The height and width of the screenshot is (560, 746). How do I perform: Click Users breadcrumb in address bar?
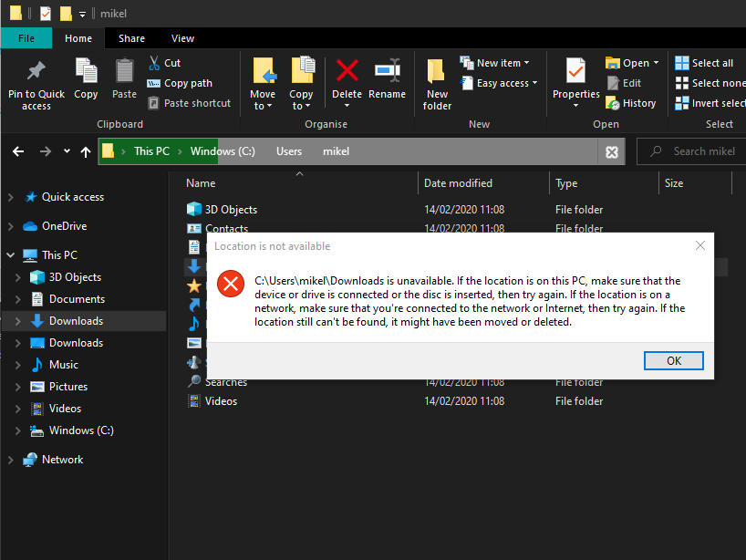289,151
